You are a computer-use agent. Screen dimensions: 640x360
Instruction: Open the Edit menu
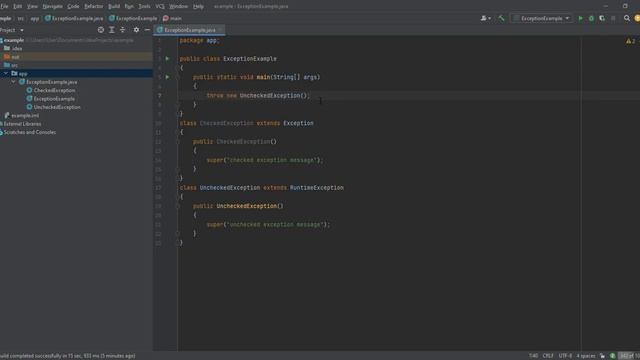18,7
